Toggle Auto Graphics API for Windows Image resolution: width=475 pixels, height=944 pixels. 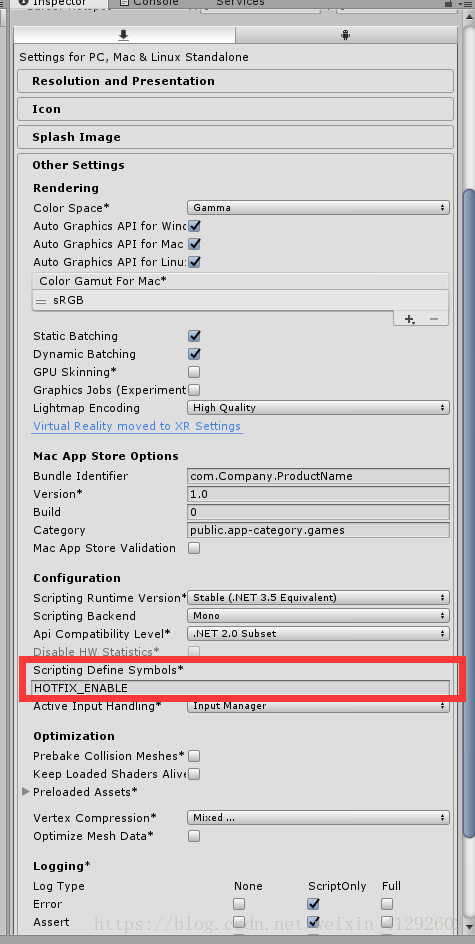point(194,226)
